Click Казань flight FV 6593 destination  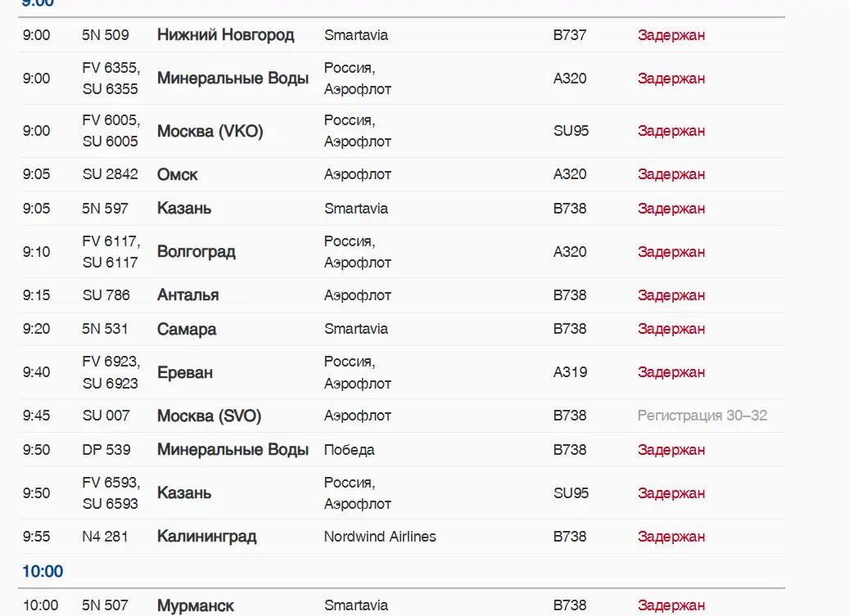[x=184, y=493]
